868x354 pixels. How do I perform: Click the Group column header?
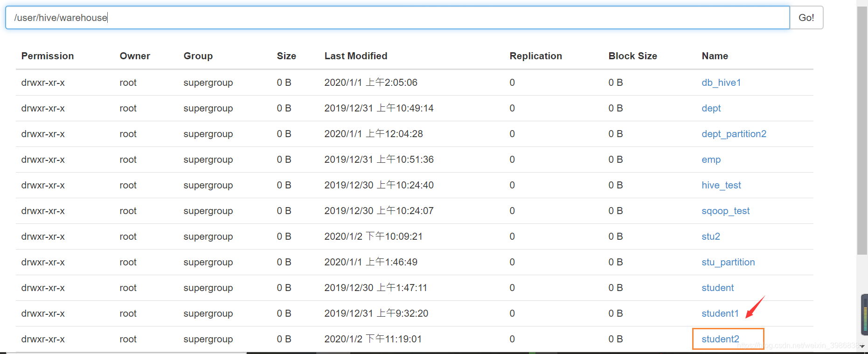coord(198,56)
